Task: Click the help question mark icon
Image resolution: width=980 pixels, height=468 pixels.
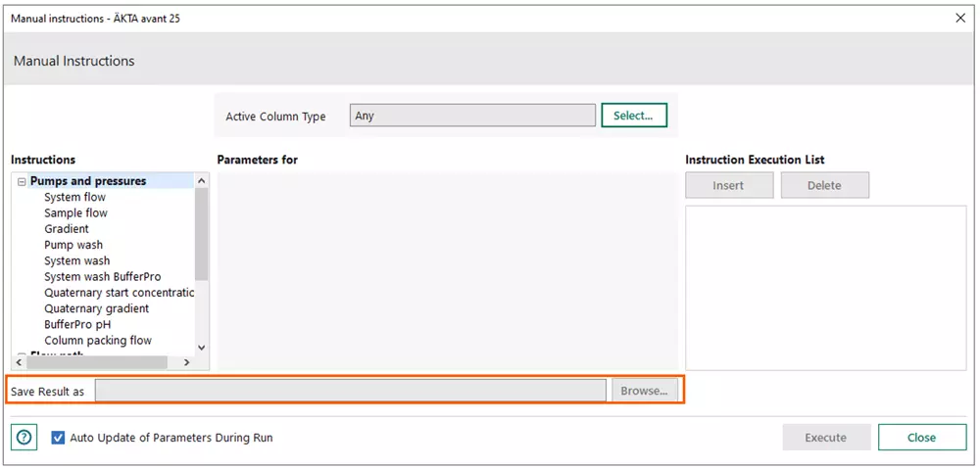Action: click(x=25, y=438)
